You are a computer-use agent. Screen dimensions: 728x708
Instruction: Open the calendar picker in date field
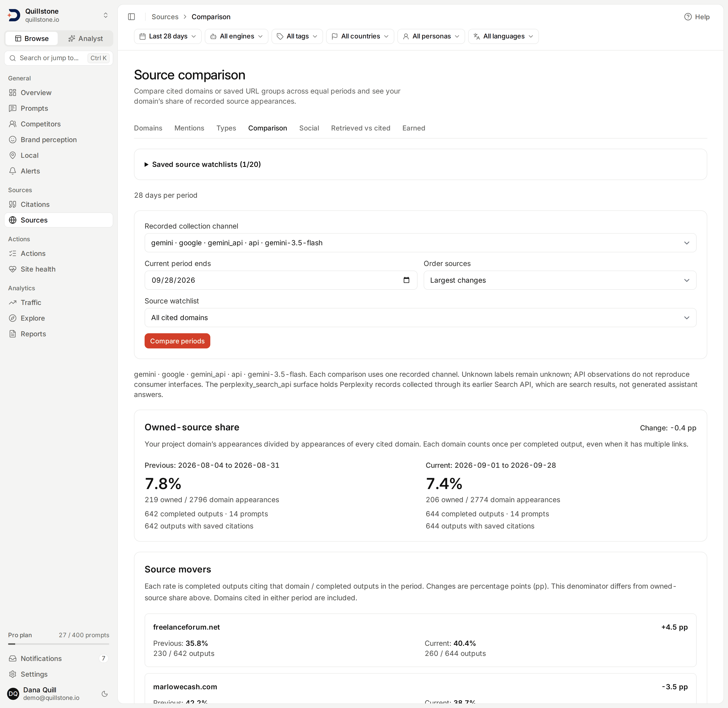pyautogui.click(x=406, y=280)
